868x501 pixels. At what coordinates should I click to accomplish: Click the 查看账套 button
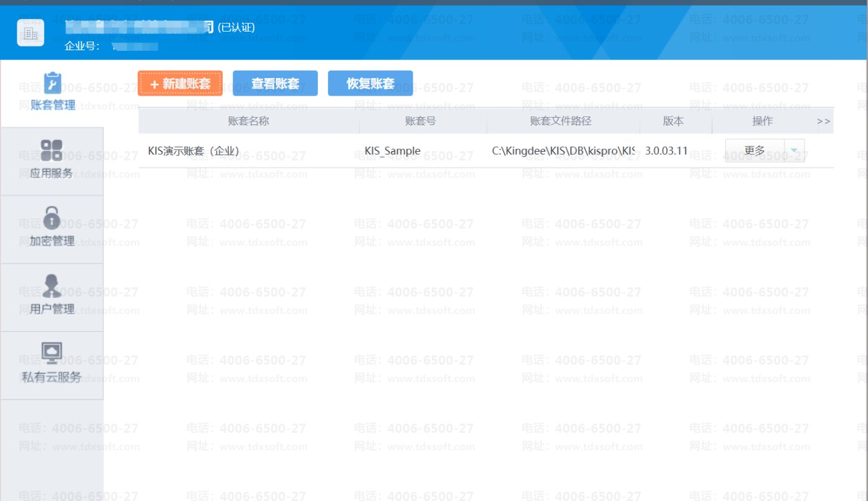tap(275, 84)
